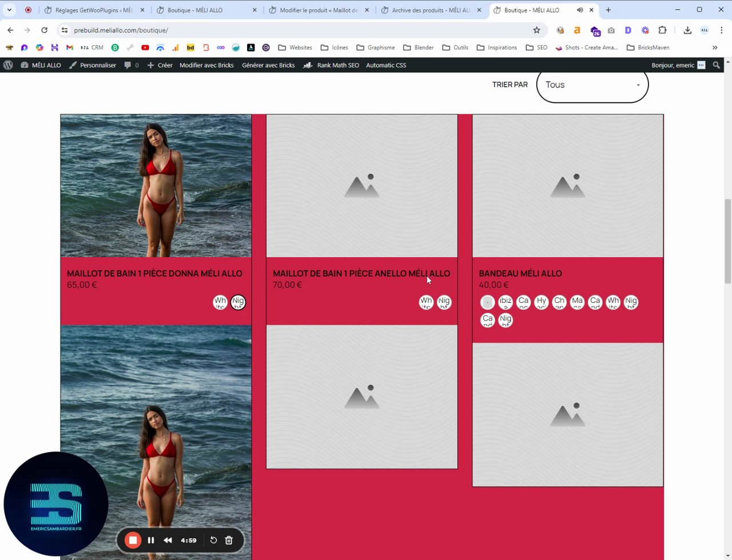The image size is (732, 560).
Task: Switch to Archive des produits tab
Action: coord(431,10)
